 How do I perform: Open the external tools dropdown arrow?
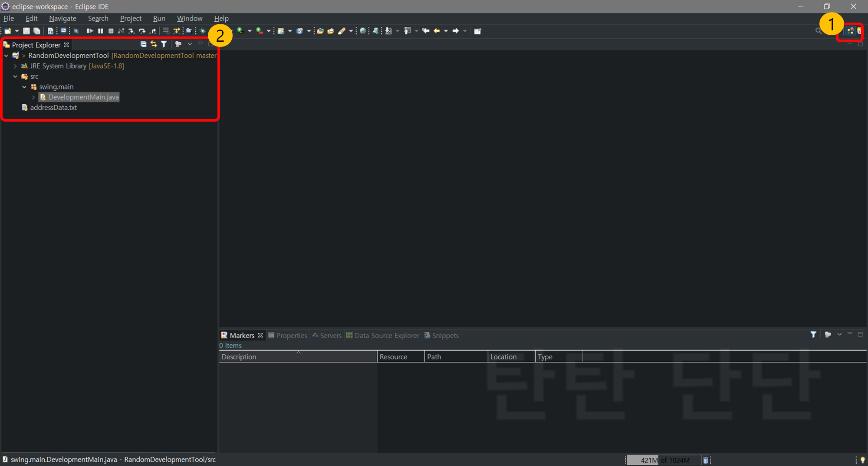click(269, 31)
